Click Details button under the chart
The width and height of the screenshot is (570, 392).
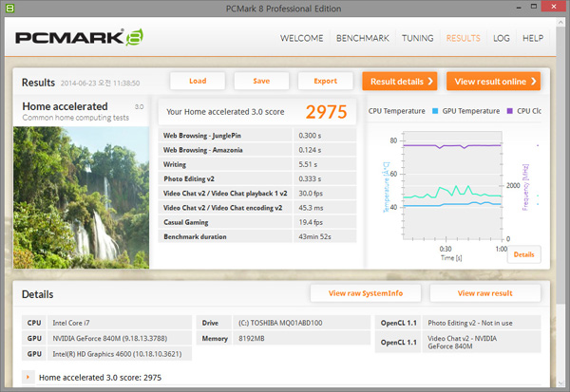[523, 254]
